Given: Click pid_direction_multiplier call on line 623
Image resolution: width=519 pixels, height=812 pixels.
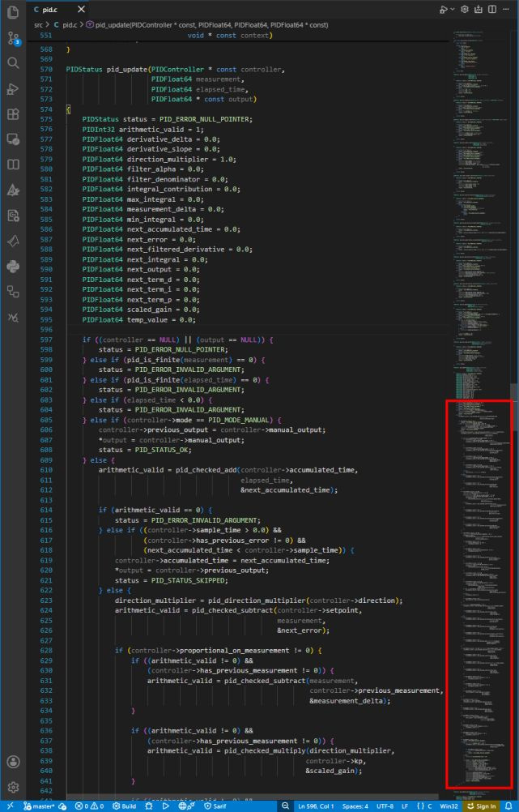Looking at the screenshot, I should coord(257,600).
